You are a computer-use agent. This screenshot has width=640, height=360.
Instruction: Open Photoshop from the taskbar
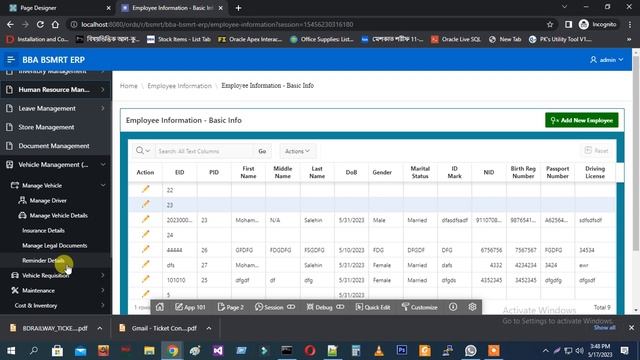point(402,351)
